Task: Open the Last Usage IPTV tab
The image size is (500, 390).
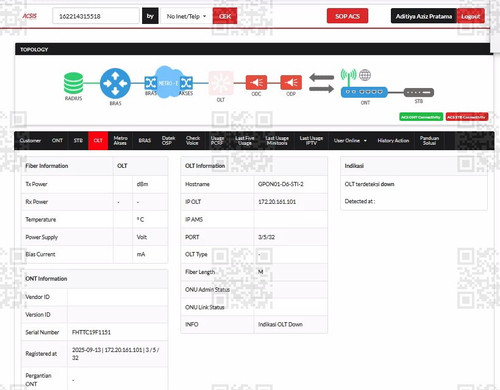Action: coord(311,141)
